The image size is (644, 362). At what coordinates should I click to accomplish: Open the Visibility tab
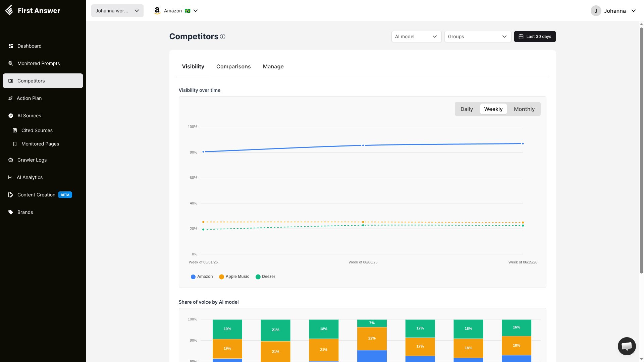tap(193, 66)
